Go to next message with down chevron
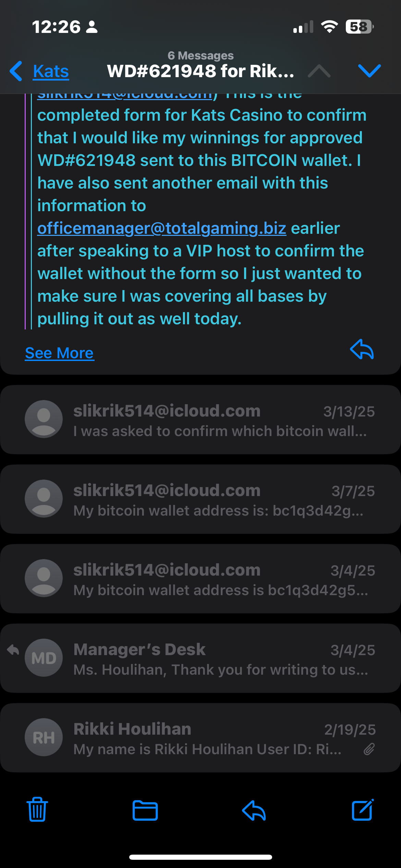The width and height of the screenshot is (401, 868). pos(369,71)
